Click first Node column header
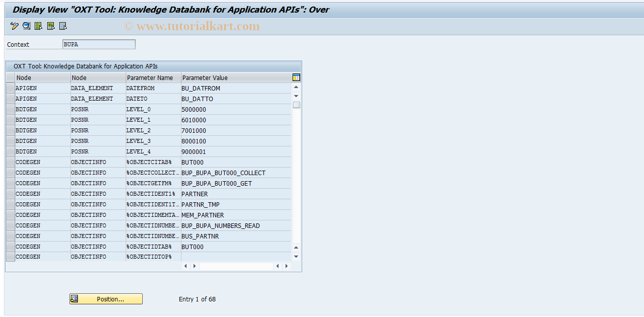The width and height of the screenshot is (644, 317). click(43, 77)
